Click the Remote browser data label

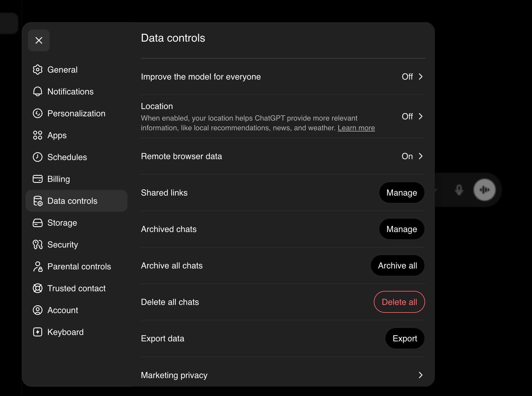click(182, 156)
